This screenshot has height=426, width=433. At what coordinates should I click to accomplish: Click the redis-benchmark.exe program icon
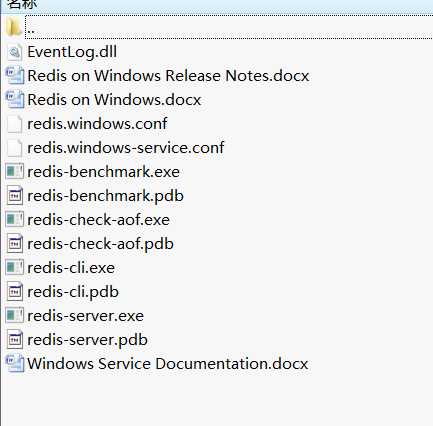pos(15,172)
